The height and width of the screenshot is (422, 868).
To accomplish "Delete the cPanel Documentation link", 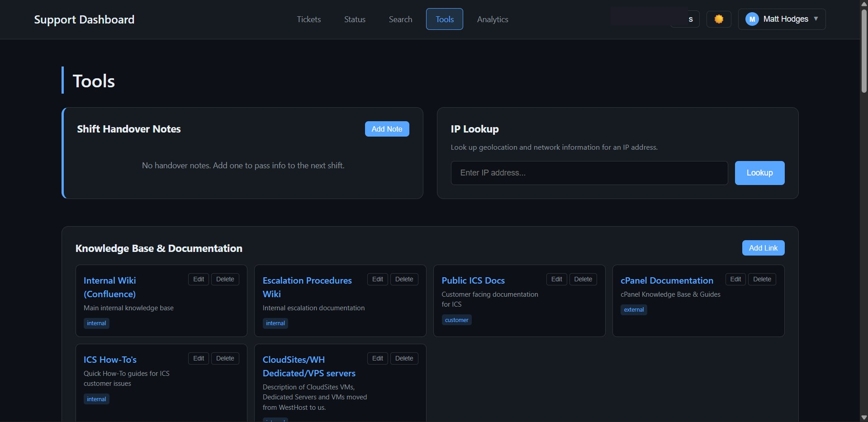I will coord(762,279).
